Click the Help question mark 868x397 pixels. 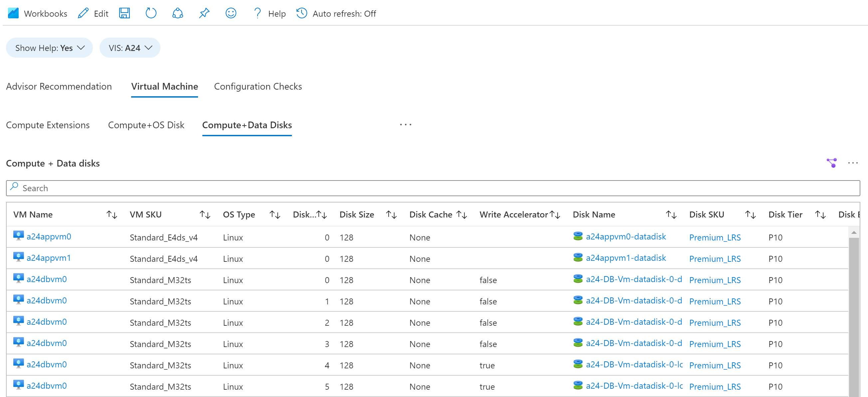coord(257,14)
